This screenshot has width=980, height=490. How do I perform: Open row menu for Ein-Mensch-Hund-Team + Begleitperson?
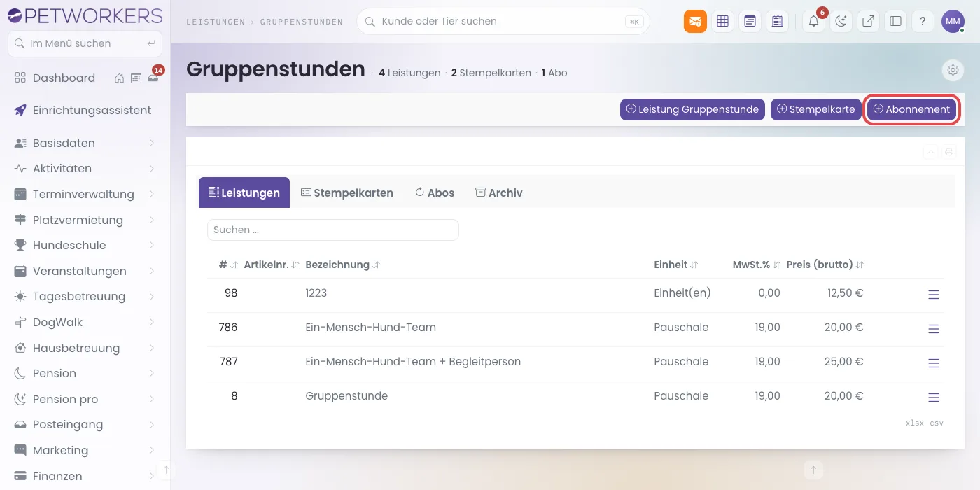[x=933, y=363]
